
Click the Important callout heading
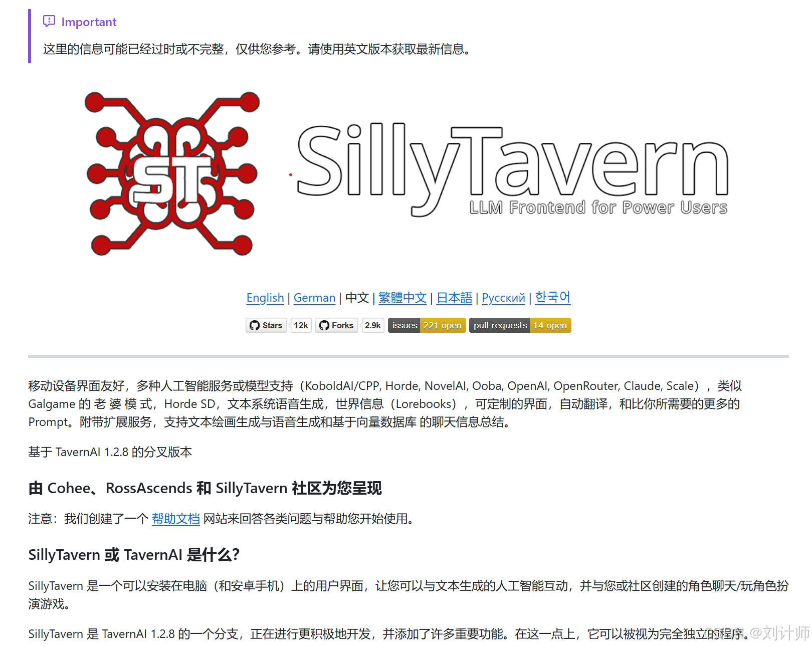[x=89, y=22]
